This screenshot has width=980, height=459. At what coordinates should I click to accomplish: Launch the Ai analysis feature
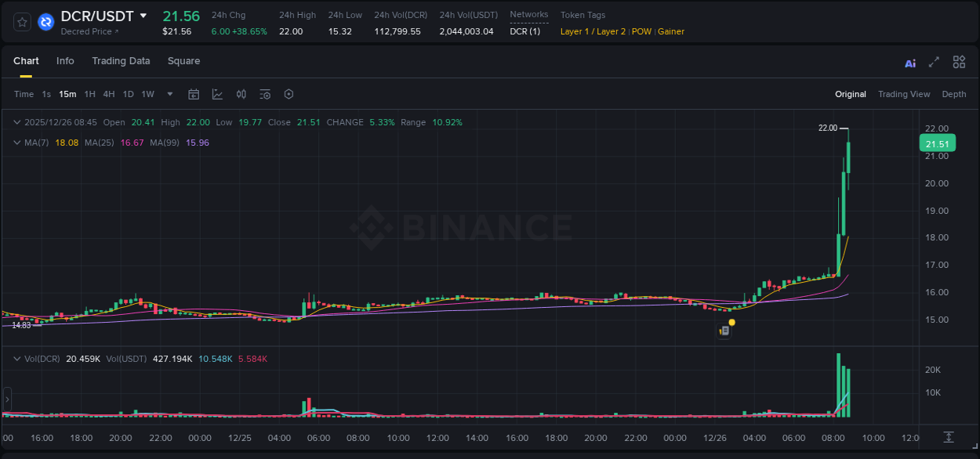pyautogui.click(x=909, y=62)
